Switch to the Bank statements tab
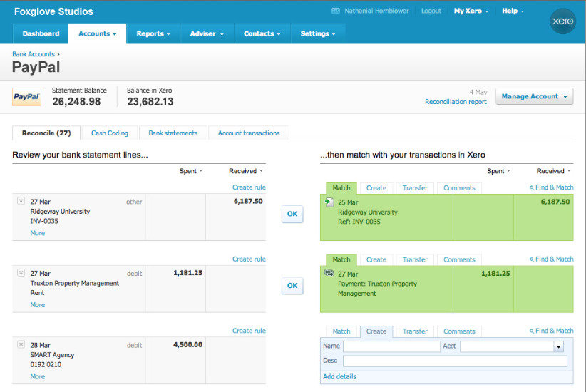This screenshot has width=586, height=392. click(x=173, y=133)
